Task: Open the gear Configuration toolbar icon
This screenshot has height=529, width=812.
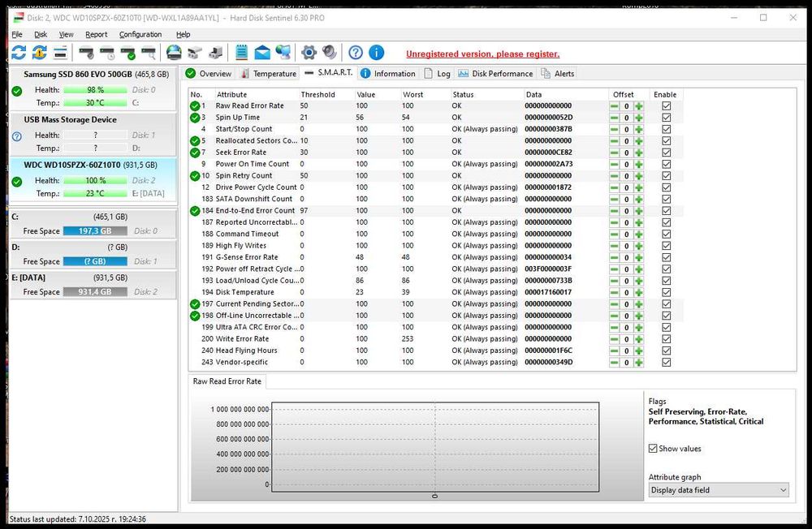Action: pos(309,53)
